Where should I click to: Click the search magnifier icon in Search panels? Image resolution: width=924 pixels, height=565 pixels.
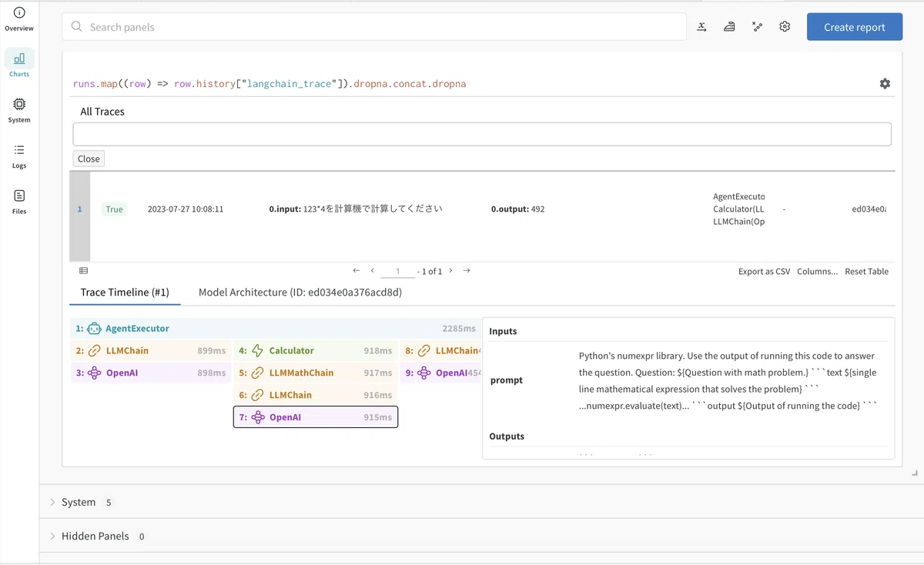tap(77, 27)
